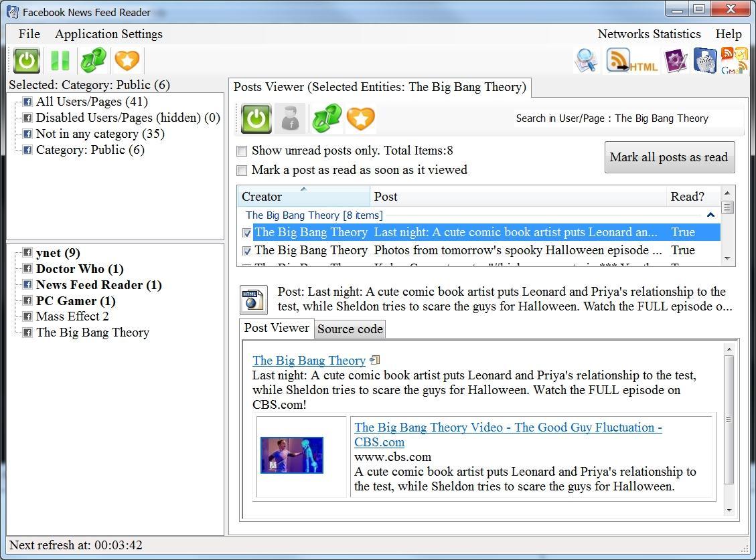Click Facebook icon beside PC Gamer (1)
The width and height of the screenshot is (756, 560).
(27, 300)
